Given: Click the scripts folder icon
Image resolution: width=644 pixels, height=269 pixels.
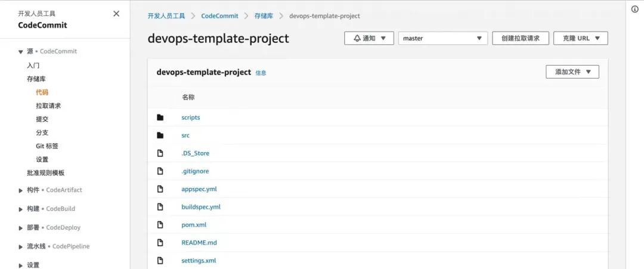Looking at the screenshot, I should [160, 118].
